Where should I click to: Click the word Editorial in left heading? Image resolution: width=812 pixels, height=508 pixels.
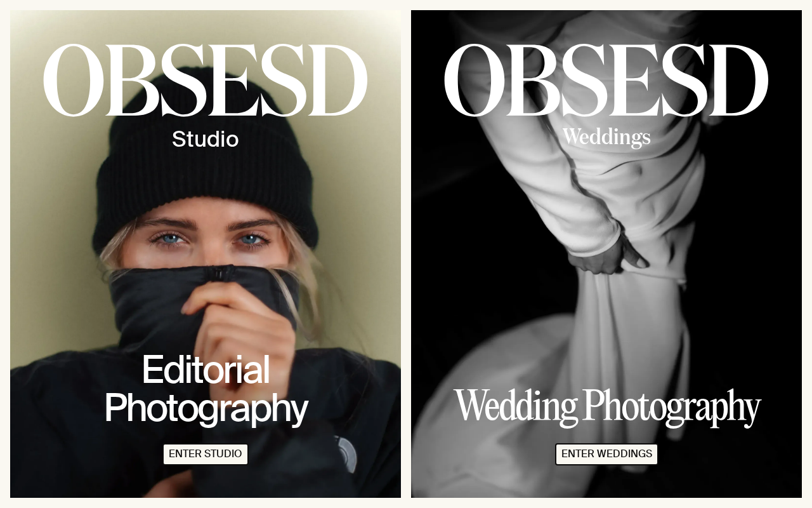click(206, 370)
